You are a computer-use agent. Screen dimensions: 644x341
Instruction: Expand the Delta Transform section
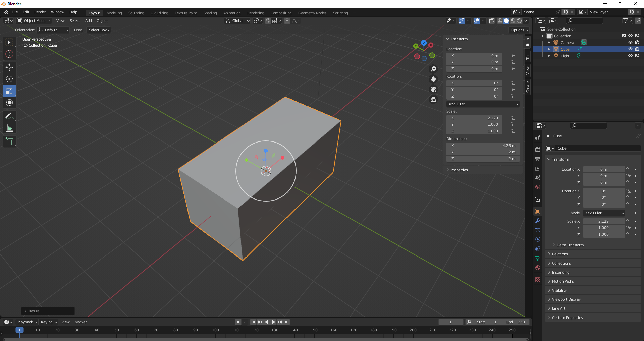click(570, 245)
